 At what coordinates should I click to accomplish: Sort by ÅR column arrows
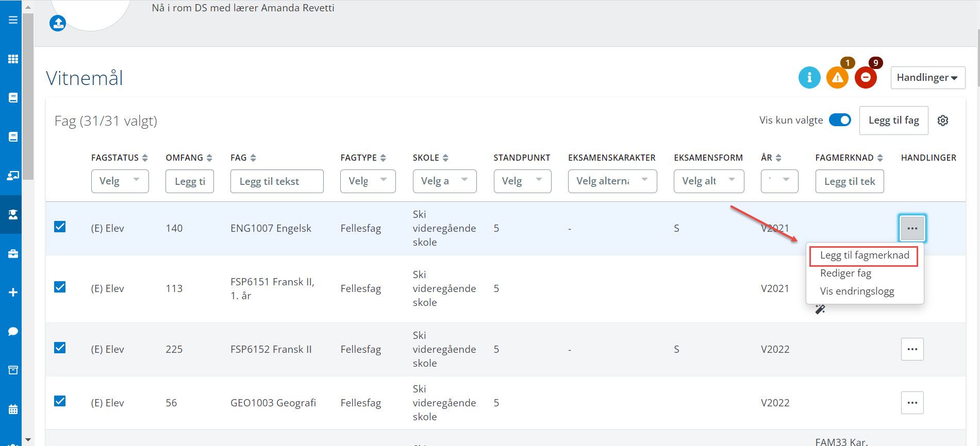coord(778,158)
